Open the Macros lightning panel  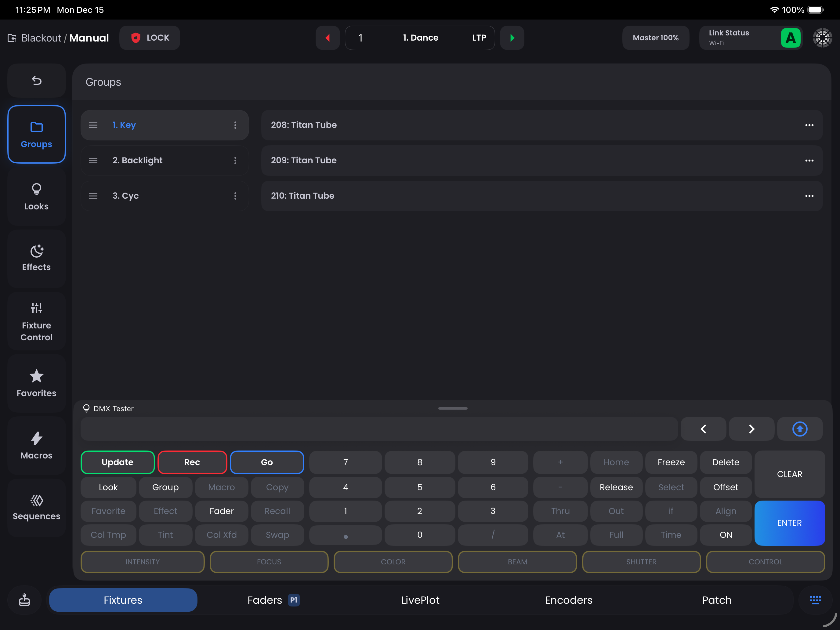[36, 445]
